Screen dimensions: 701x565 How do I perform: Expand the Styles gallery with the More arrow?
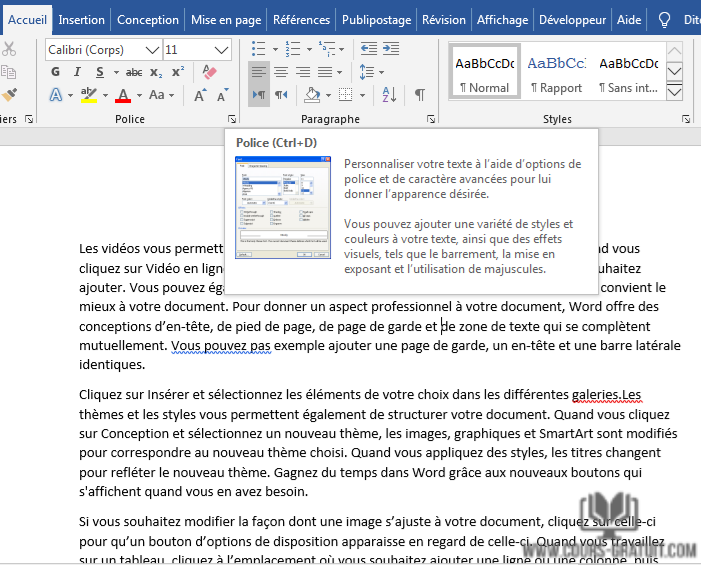coord(674,91)
